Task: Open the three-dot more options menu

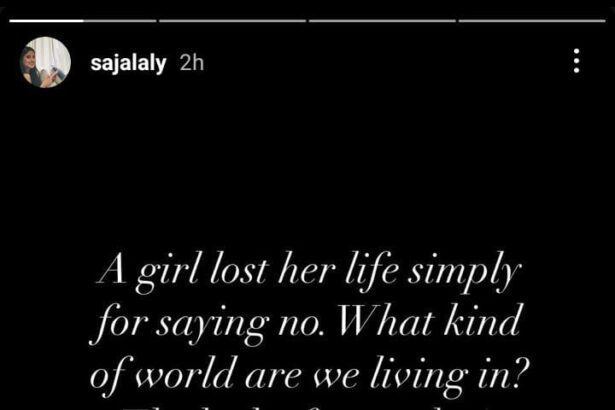Action: click(577, 61)
